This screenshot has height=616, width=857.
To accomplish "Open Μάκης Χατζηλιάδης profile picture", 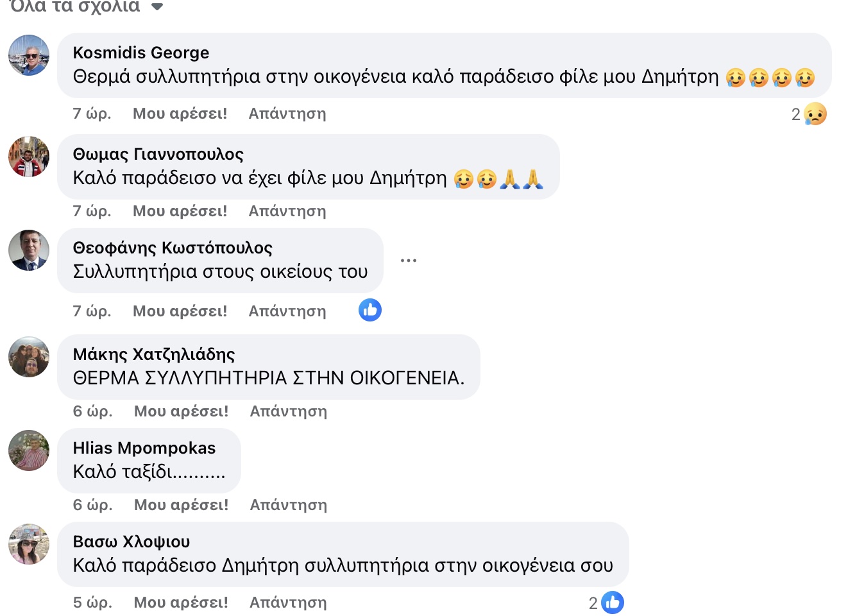I will 29,357.
